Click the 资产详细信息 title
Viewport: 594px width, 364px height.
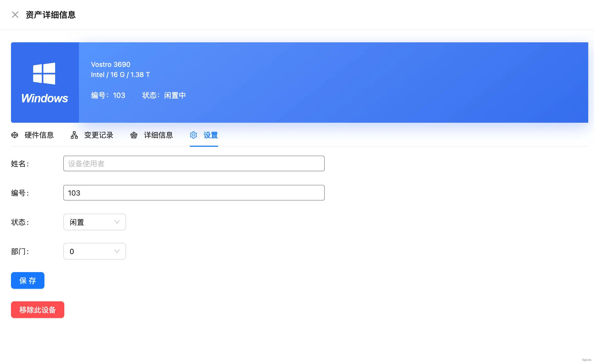51,15
